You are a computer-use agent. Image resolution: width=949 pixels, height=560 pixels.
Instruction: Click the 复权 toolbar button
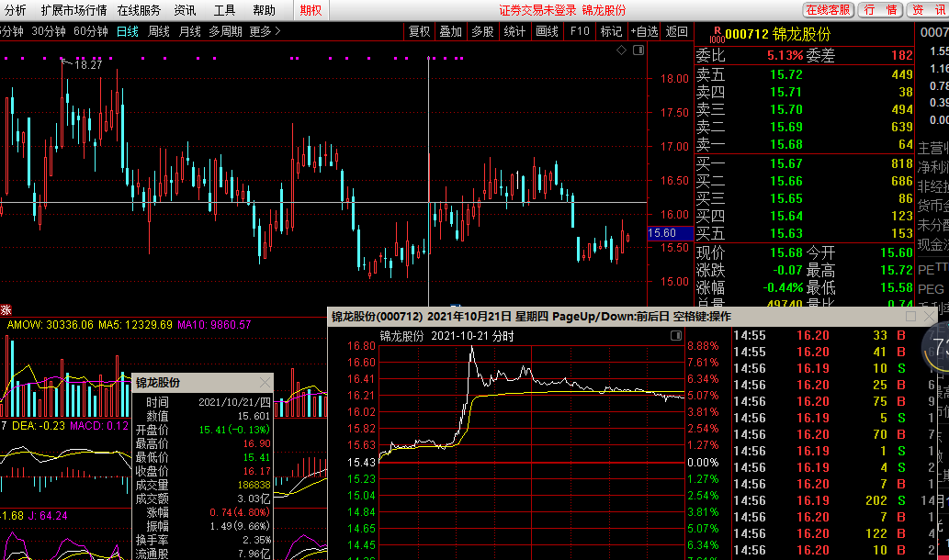420,31
